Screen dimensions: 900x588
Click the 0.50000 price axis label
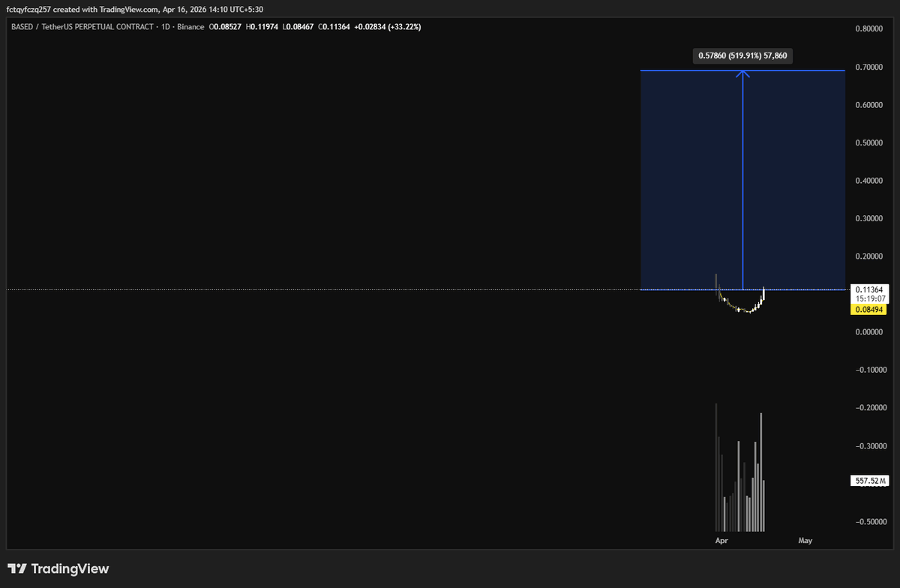869,142
